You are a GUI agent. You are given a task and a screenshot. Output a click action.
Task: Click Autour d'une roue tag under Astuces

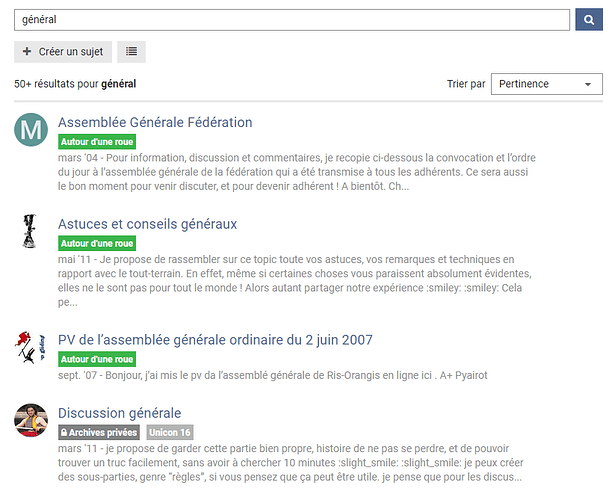coord(97,243)
